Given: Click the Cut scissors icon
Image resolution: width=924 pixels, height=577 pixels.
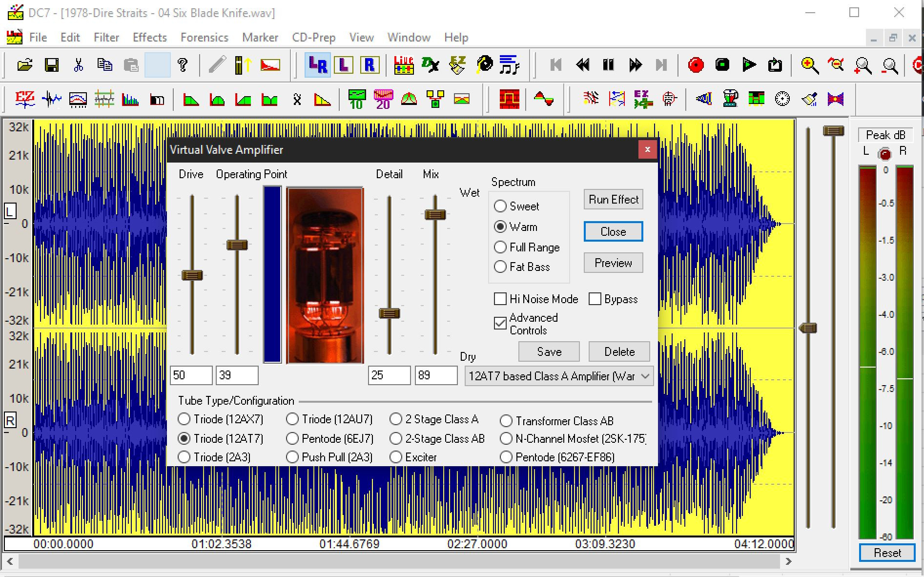Looking at the screenshot, I should click(78, 65).
